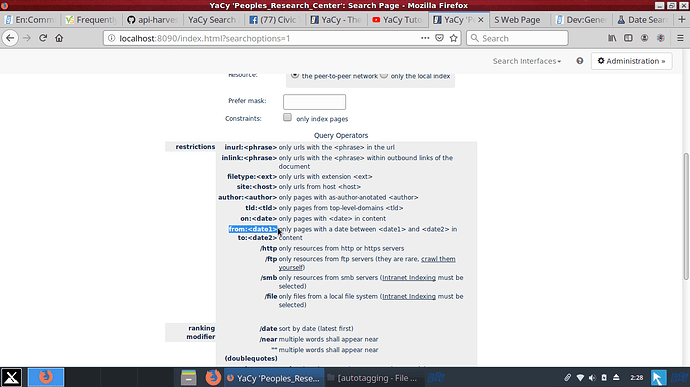Image resolution: width=690 pixels, height=387 pixels.
Task: Select the peer-to-peer network radio button
Action: click(295, 75)
